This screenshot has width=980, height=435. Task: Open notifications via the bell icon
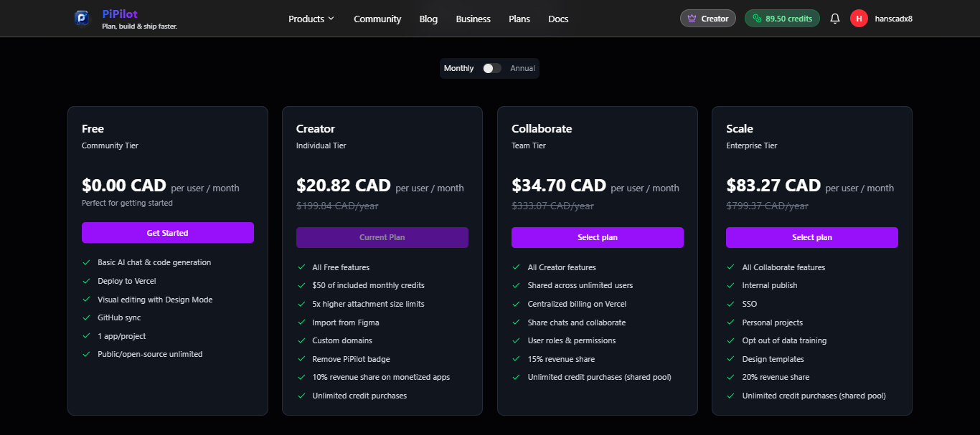(834, 18)
